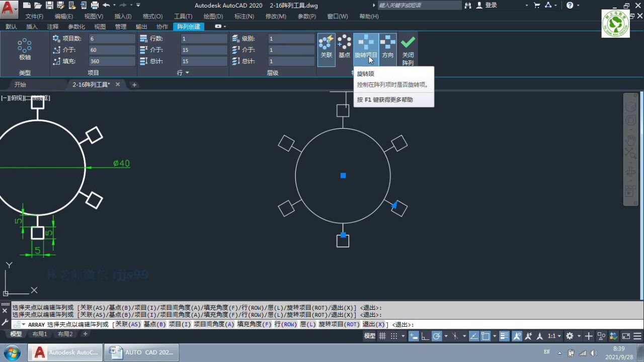The width and height of the screenshot is (644, 362).
Task: Click the 填充 angle field showing 360
Action: [x=112, y=61]
